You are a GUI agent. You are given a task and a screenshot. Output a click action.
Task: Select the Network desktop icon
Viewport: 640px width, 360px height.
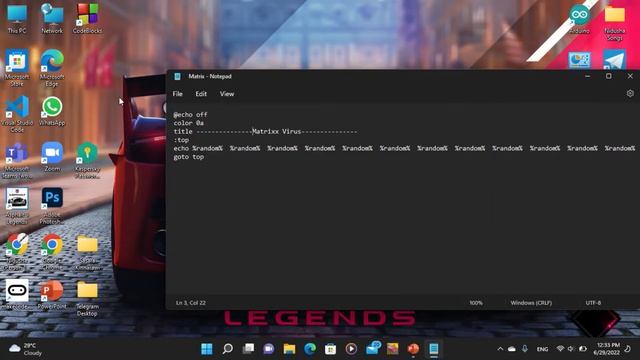tap(52, 19)
